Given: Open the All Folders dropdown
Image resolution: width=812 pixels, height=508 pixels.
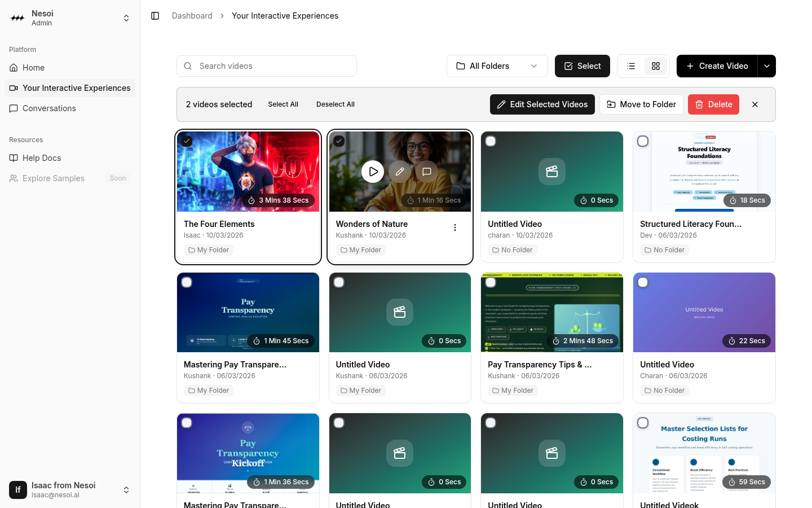Looking at the screenshot, I should click(x=497, y=66).
